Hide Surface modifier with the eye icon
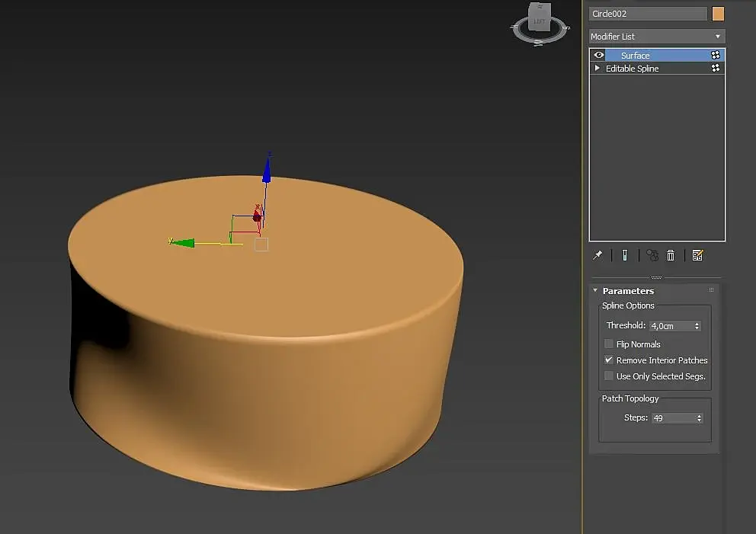Image resolution: width=756 pixels, height=534 pixels. click(x=599, y=55)
